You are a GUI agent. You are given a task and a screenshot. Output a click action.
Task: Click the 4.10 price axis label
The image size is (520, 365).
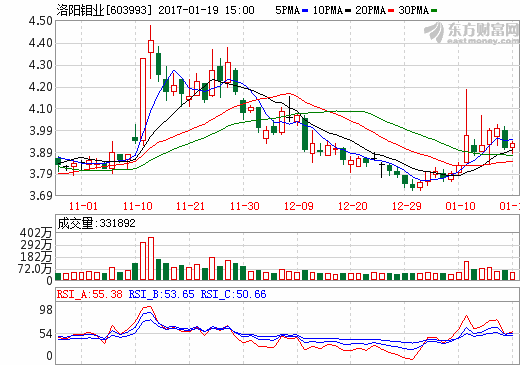pos(41,109)
